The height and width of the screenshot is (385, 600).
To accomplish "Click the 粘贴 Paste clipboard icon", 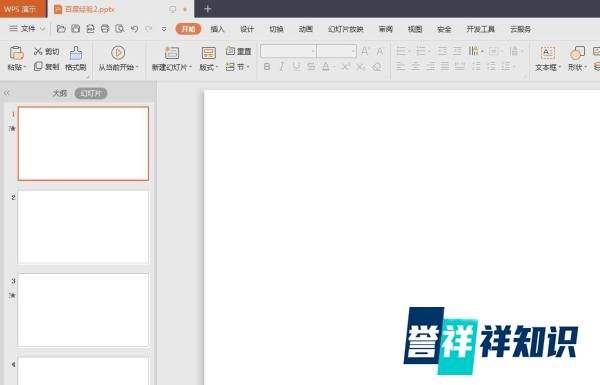I will coord(16,53).
